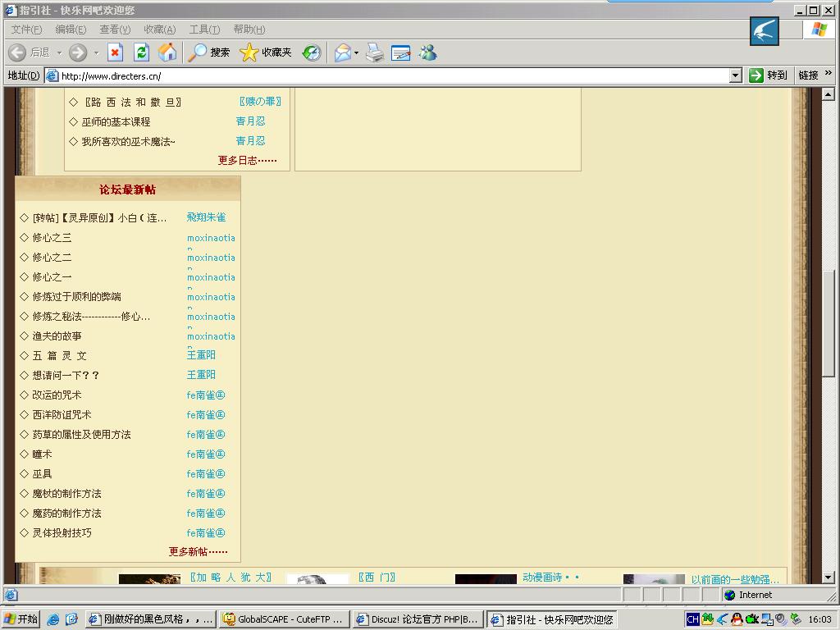840x630 pixels.
Task: Refresh the page with green arrows icon
Action: click(141, 52)
